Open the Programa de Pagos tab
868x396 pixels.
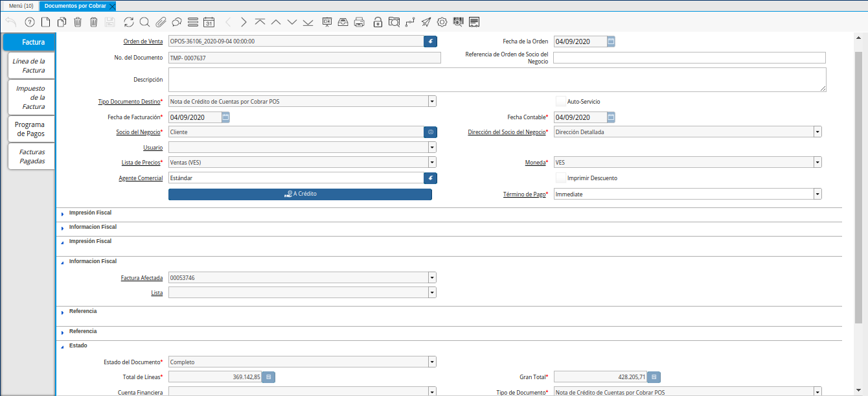31,129
